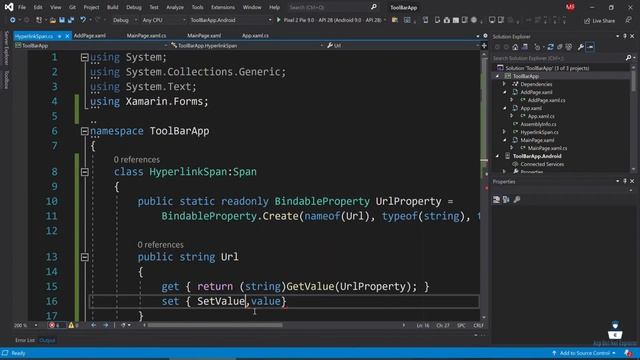The width and height of the screenshot is (640, 360).
Task: Click Solution Explorer Collapse All icon
Action: [x=560, y=47]
